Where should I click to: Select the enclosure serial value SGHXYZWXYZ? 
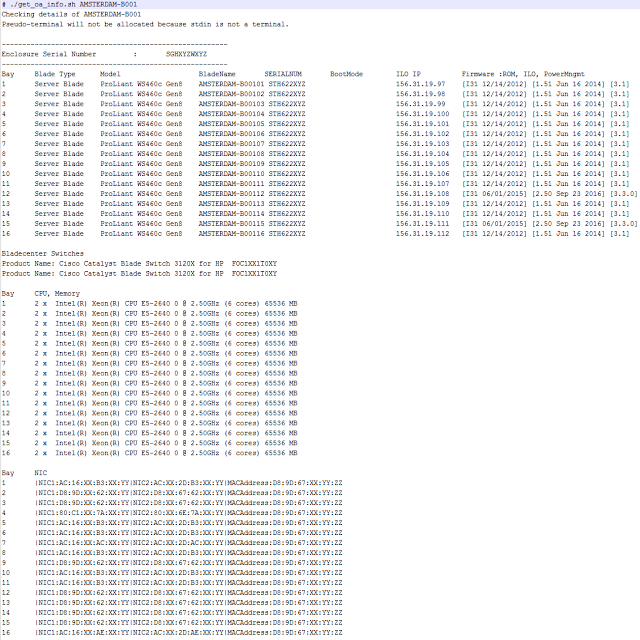click(x=186, y=53)
